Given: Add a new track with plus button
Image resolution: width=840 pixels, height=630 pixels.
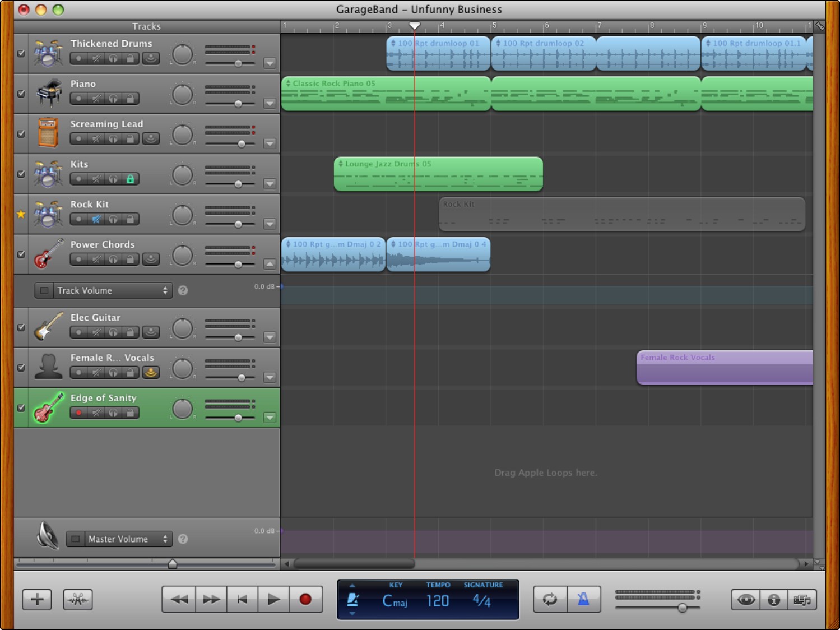Looking at the screenshot, I should click(x=37, y=599).
